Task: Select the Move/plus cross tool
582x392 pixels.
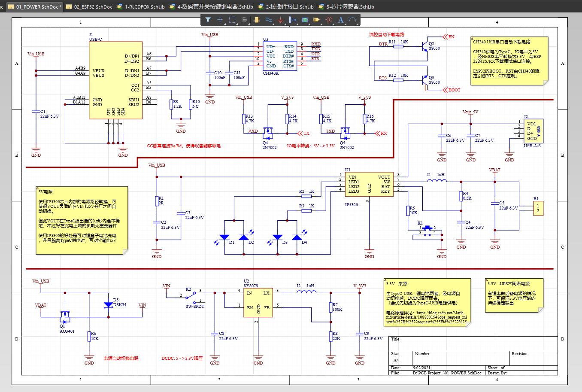Action: pos(220,20)
